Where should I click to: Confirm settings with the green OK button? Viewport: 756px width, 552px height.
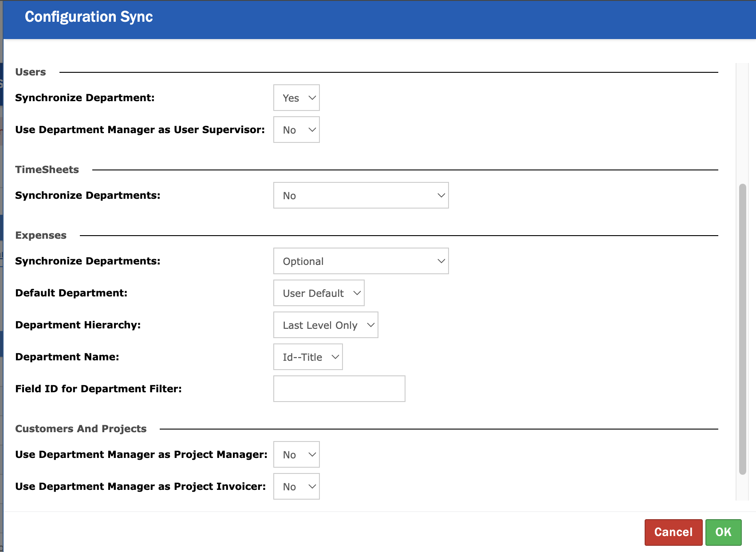[x=723, y=532]
